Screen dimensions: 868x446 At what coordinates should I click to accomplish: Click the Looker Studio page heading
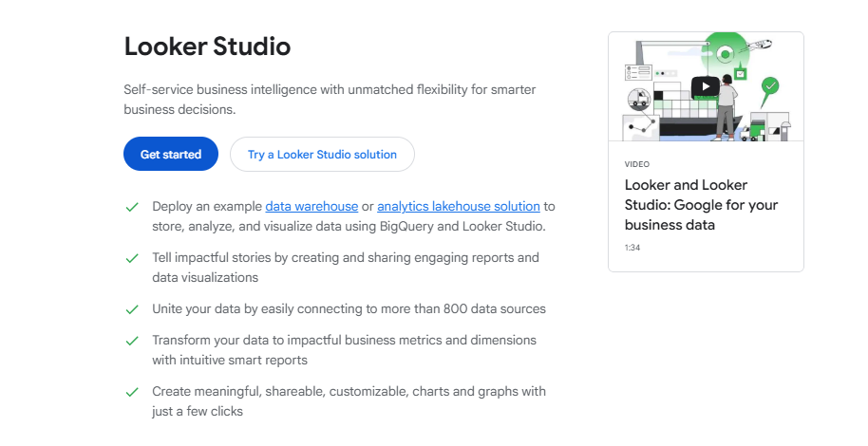[207, 46]
